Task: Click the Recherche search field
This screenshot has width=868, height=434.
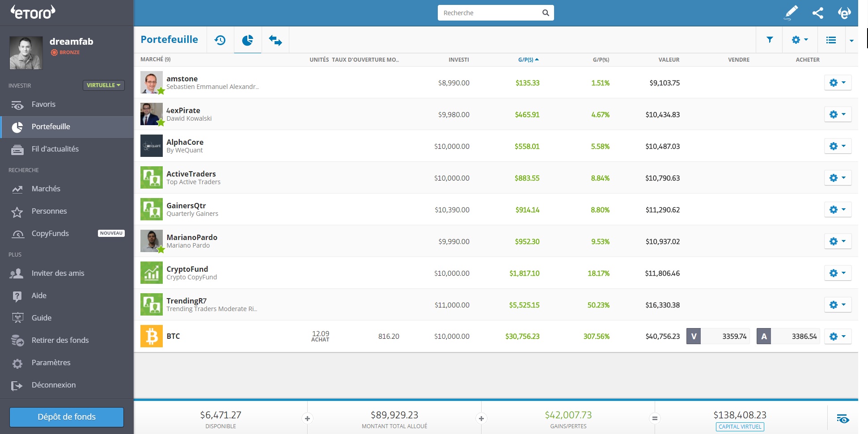Action: click(491, 13)
